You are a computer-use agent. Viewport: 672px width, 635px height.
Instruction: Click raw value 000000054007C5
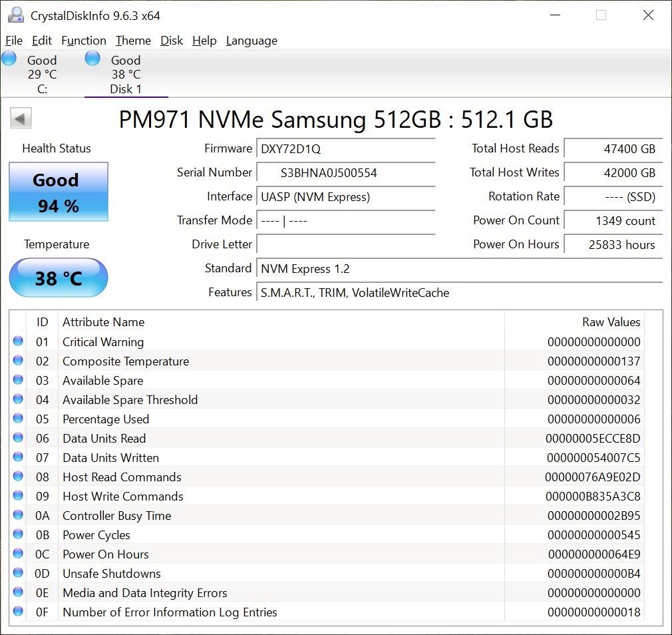[x=593, y=457]
